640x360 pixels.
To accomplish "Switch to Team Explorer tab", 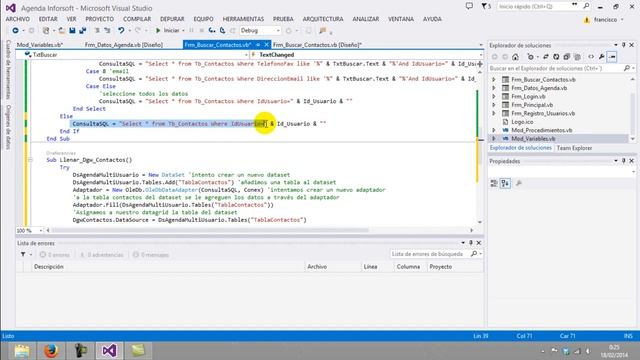I will pyautogui.click(x=574, y=148).
